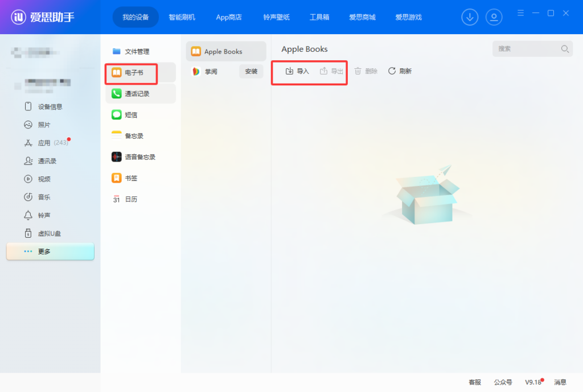Screen dimensions: 583x392
Task: Open 书签 bookmarks category
Action: (x=141, y=178)
